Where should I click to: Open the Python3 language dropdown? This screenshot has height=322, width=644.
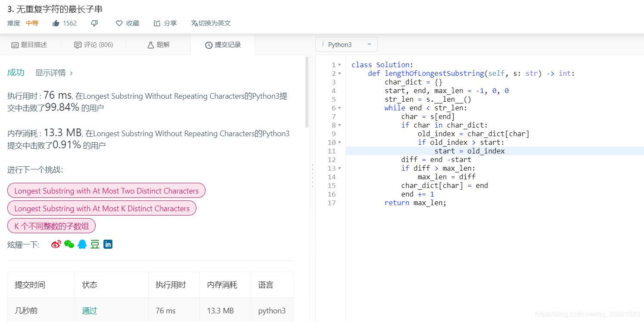coord(346,44)
